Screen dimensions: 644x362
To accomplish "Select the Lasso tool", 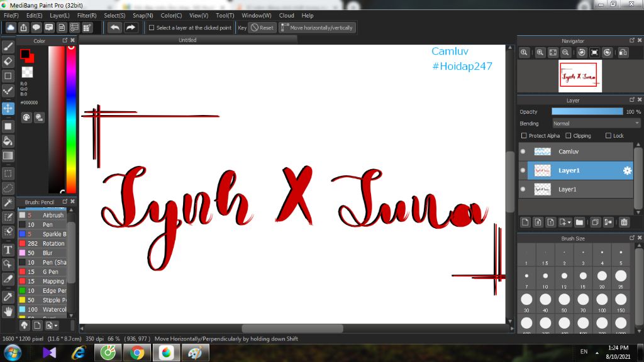I will tap(8, 188).
